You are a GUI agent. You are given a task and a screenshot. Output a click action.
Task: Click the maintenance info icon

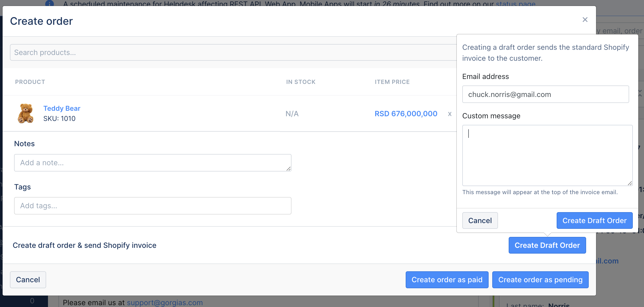(x=49, y=4)
